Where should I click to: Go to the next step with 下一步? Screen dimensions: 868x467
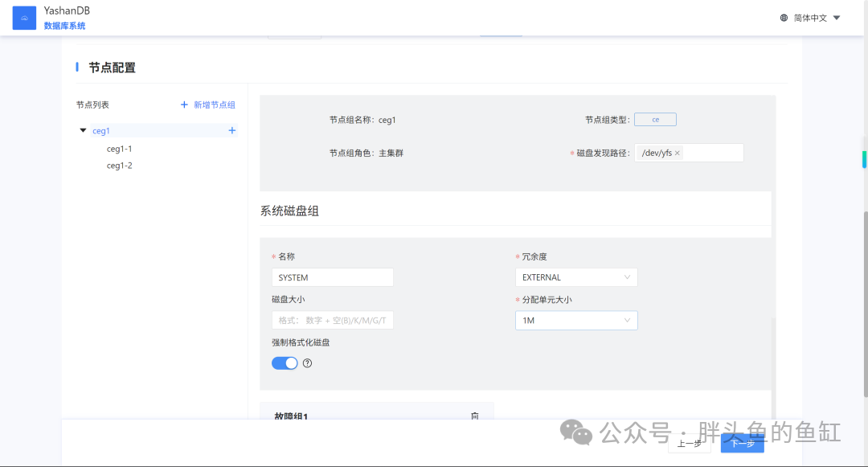[743, 443]
